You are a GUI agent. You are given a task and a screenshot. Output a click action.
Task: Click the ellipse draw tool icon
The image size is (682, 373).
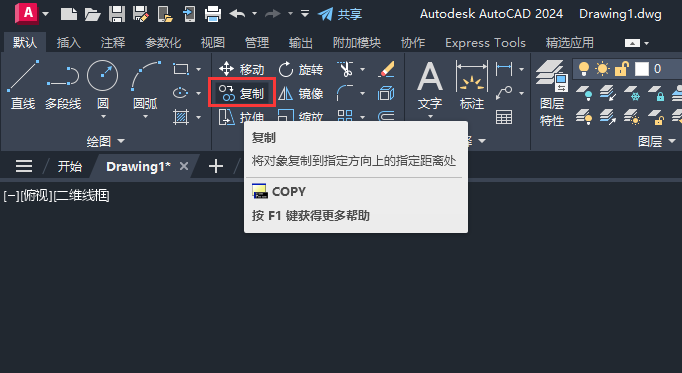pos(181,93)
